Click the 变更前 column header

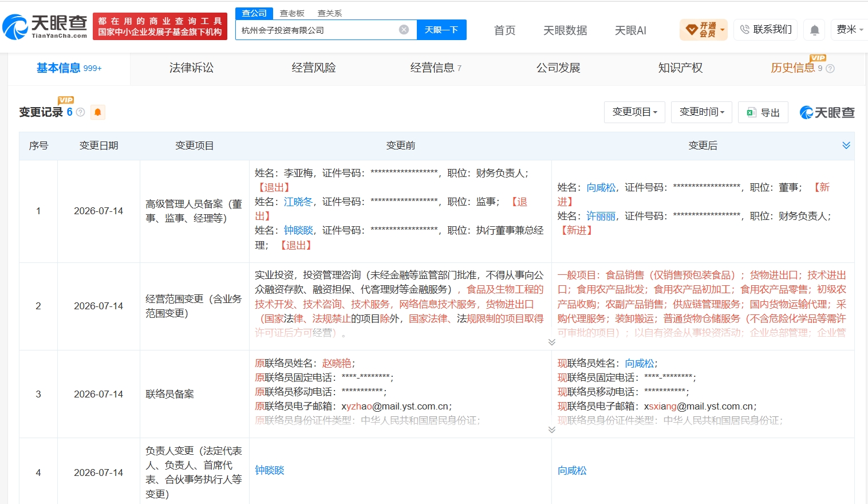pos(401,145)
